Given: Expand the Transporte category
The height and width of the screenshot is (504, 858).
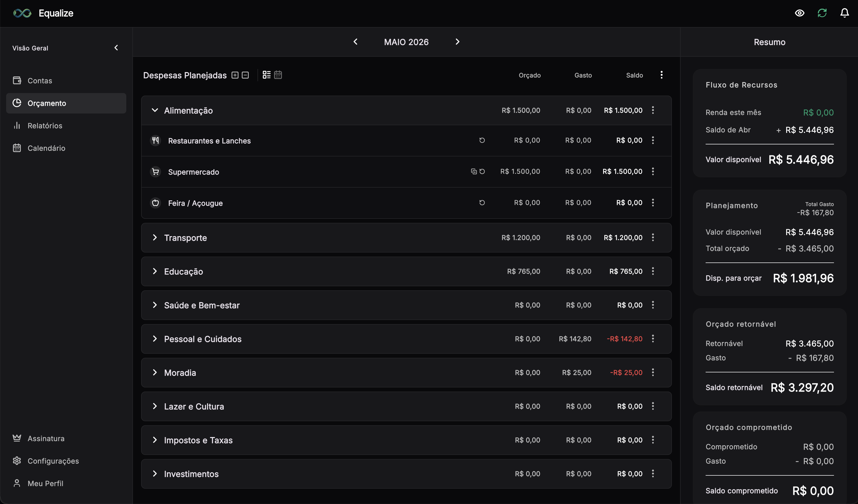Looking at the screenshot, I should [155, 237].
